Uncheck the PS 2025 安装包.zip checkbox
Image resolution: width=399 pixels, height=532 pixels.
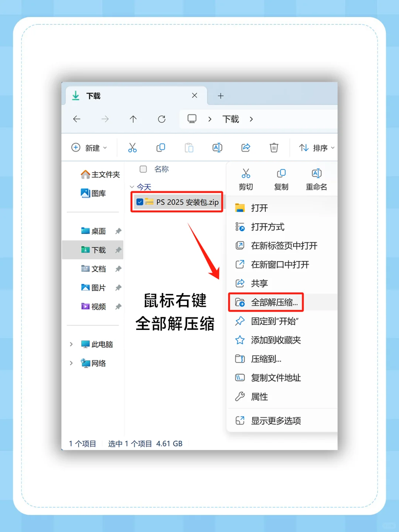tap(139, 202)
